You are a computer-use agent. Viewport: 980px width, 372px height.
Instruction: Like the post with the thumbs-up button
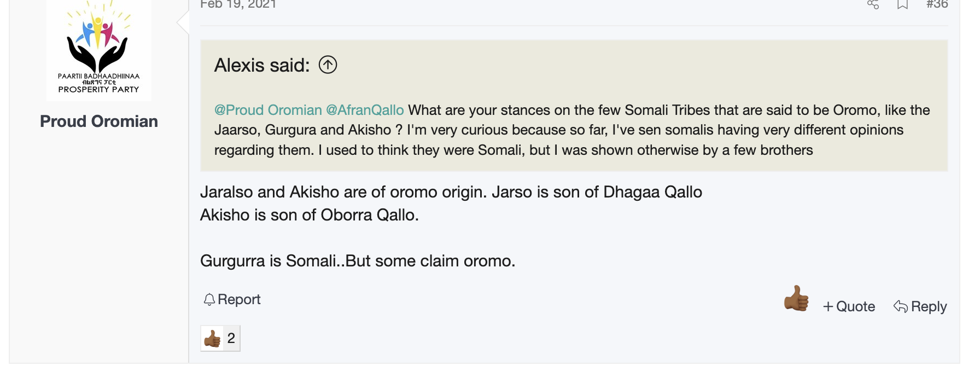tap(796, 299)
